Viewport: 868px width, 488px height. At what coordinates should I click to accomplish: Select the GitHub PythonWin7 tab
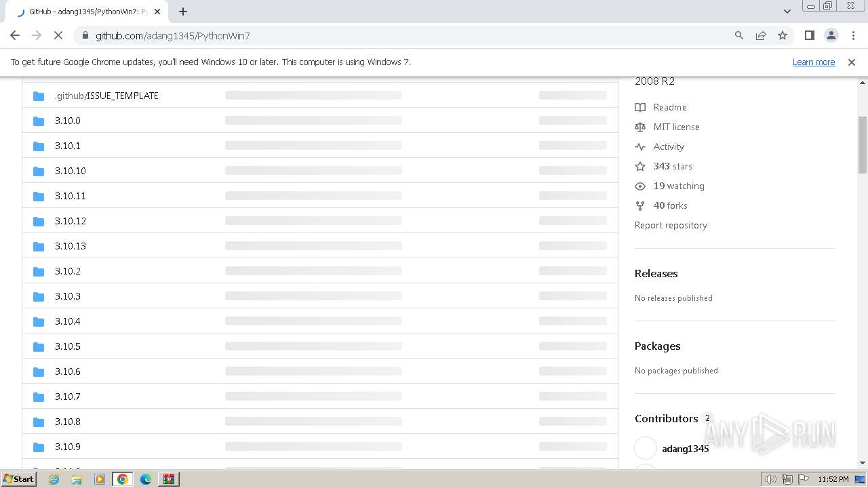(88, 12)
